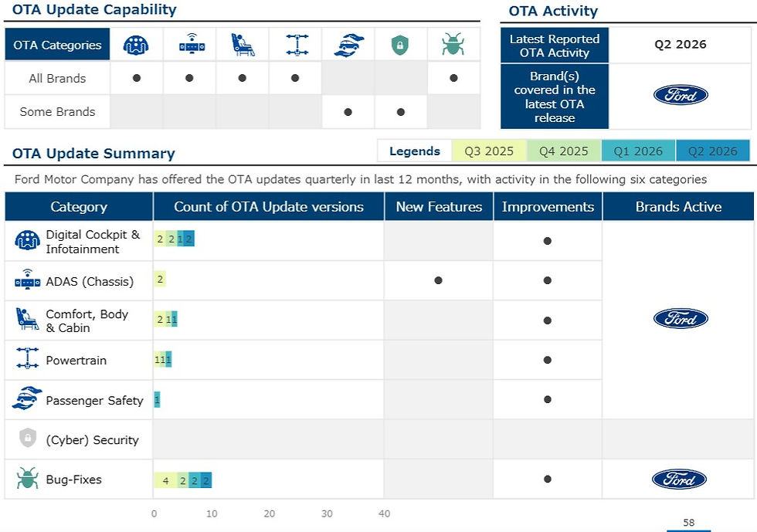Viewport: 757px width, 532px height.
Task: Click the Powertrain chassis icon in OTA Categories header
Action: pyautogui.click(x=297, y=45)
